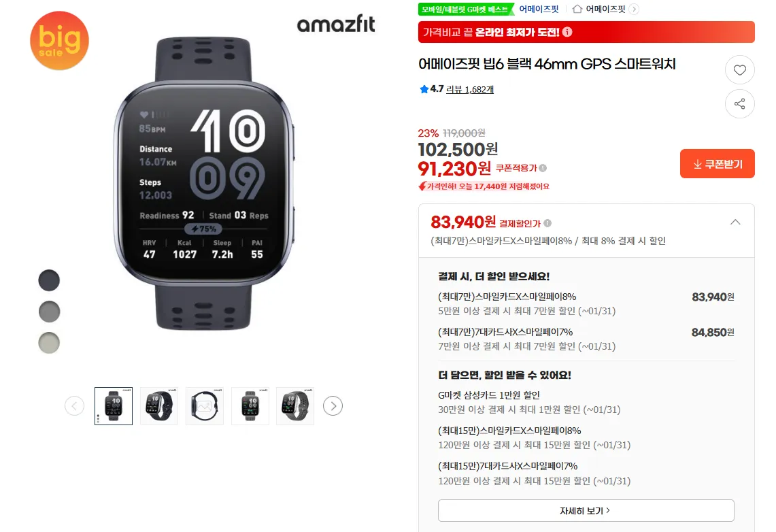Click the 가격비교 끝 온라인 최저가 도전 banner
This screenshot has height=532, width=776.
[x=586, y=32]
